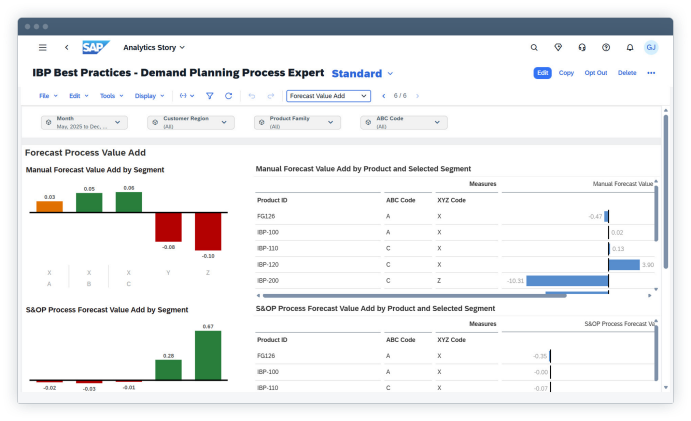691x421 pixels.
Task: Click Product ID header in S&OP table
Action: tap(272, 340)
